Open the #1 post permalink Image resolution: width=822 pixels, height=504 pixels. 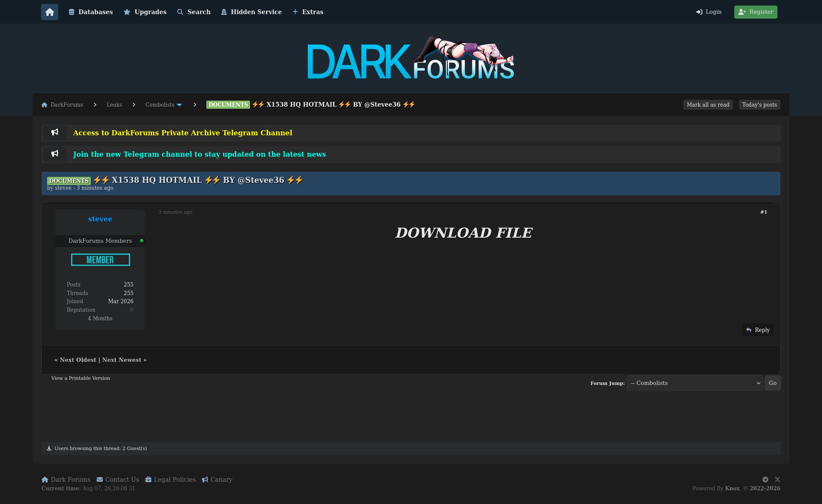[764, 212]
